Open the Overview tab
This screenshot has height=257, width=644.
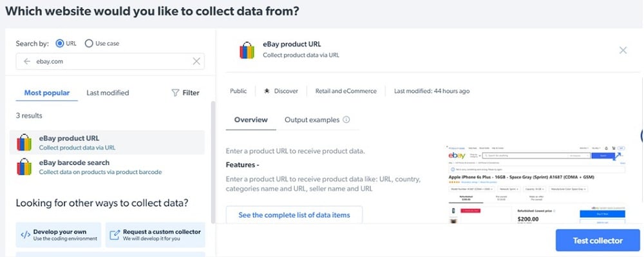tap(251, 120)
